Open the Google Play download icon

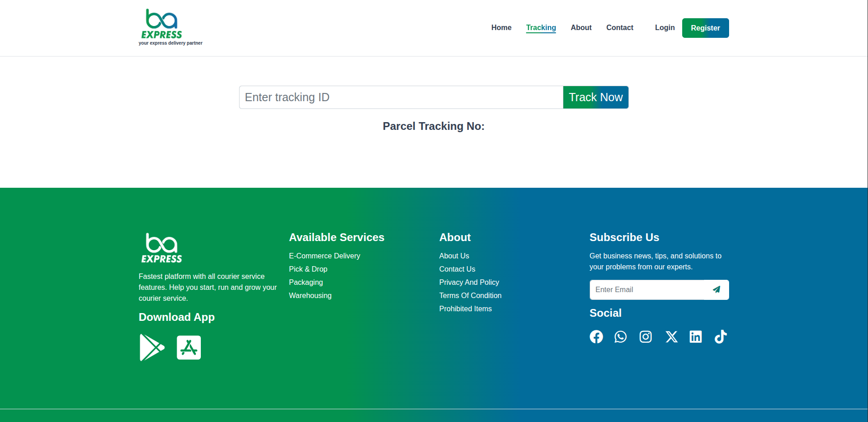152,347
